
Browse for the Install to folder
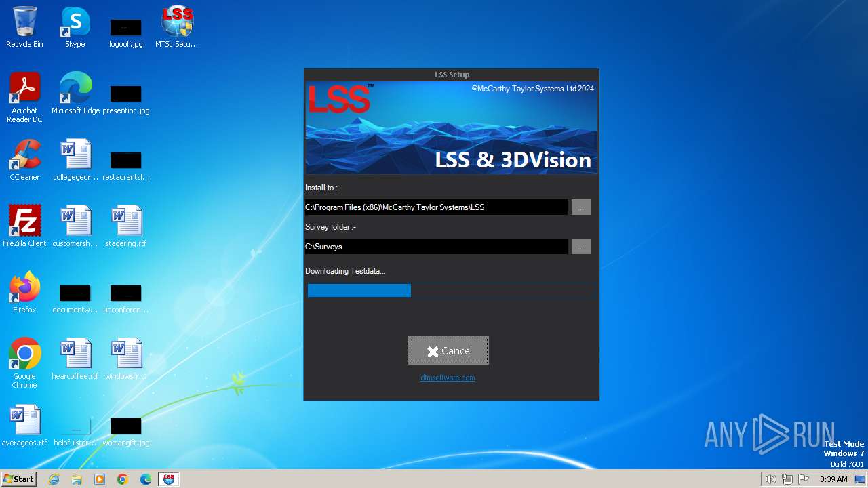coord(581,207)
